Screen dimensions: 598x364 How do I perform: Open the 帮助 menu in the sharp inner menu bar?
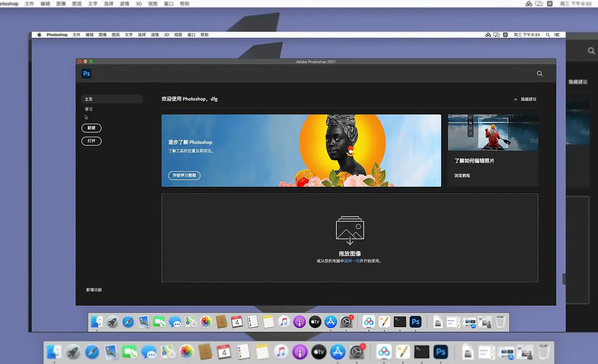tap(204, 35)
